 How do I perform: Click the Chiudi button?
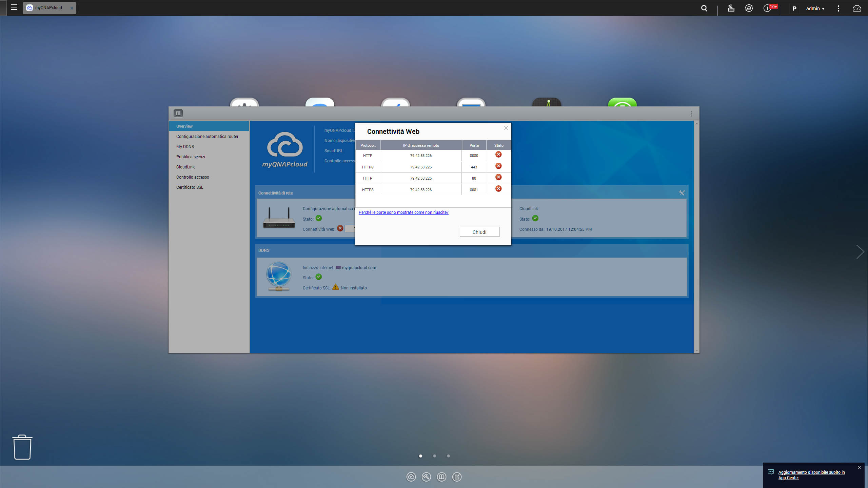[479, 232]
